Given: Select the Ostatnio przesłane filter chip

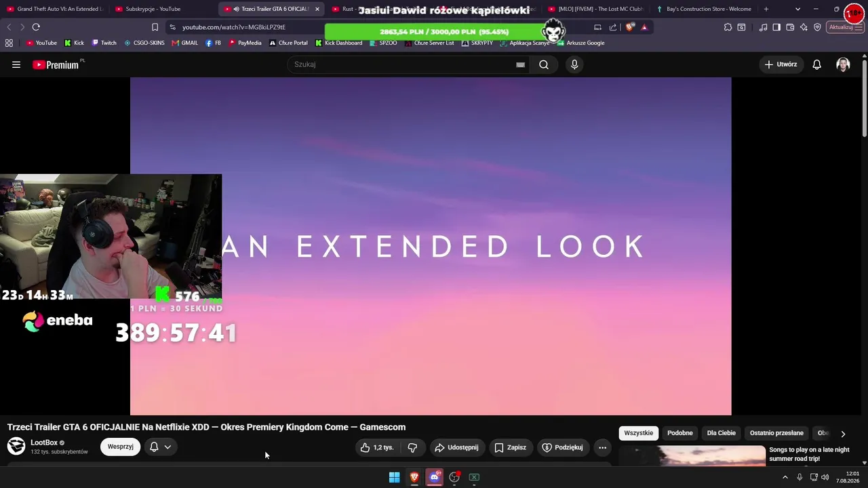Looking at the screenshot, I should pos(776,433).
